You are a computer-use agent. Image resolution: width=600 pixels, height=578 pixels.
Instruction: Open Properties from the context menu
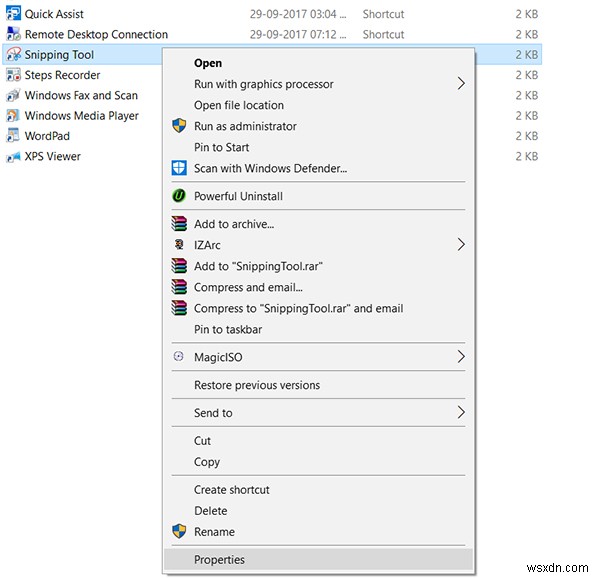pos(318,560)
